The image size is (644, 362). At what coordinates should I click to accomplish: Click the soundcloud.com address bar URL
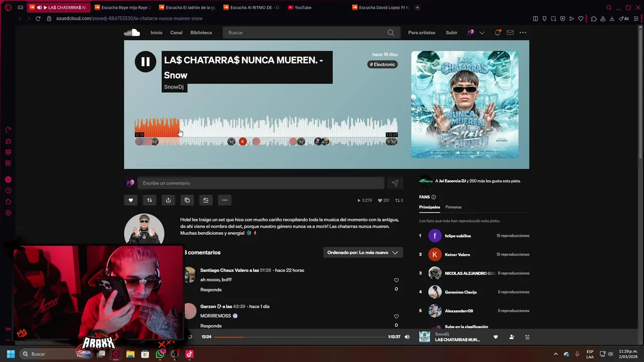coord(129,19)
